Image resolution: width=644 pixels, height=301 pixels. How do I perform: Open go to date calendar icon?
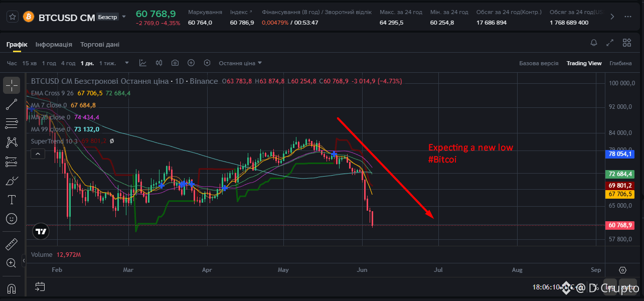click(40, 287)
